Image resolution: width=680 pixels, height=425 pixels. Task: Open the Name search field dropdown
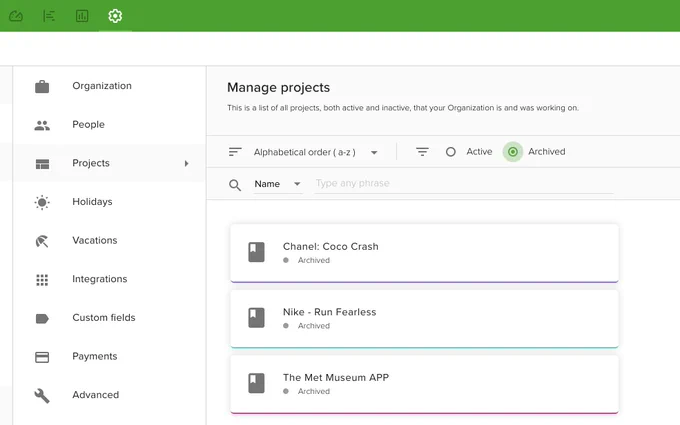click(278, 184)
